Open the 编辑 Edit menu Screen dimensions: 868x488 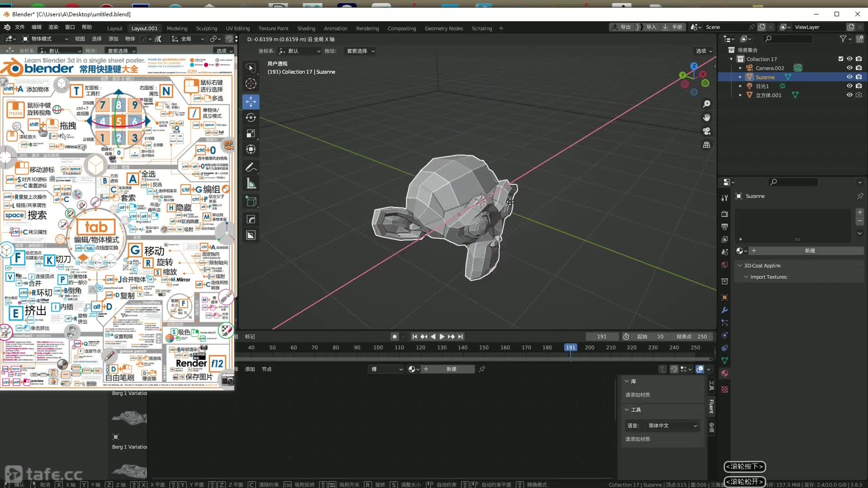click(x=37, y=27)
